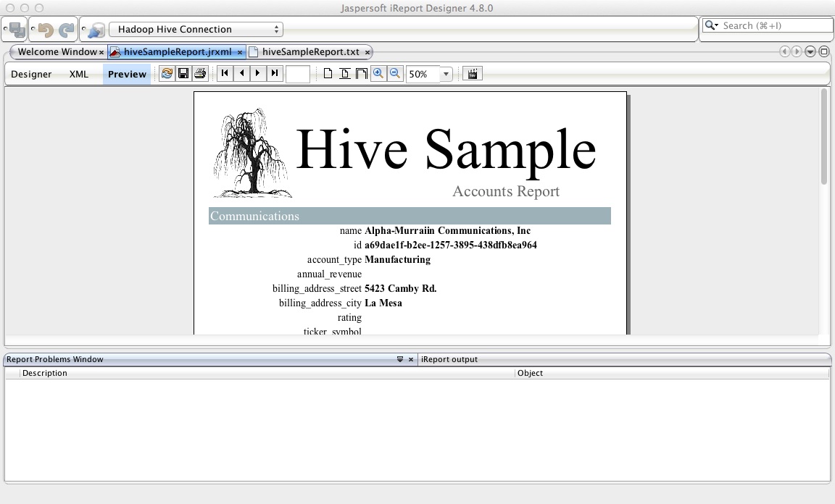This screenshot has height=504, width=835.
Task: Click the clapperboard icon in preview toolbar
Action: point(473,73)
